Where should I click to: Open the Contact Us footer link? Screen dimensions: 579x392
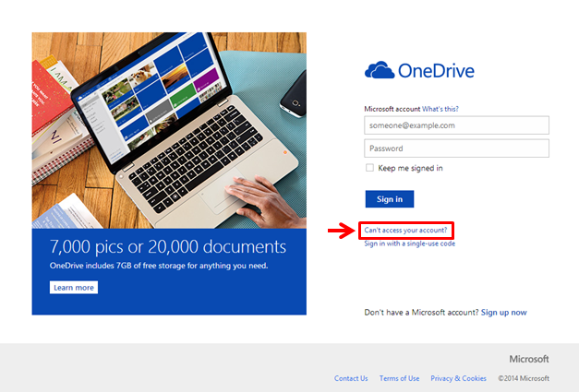(351, 378)
